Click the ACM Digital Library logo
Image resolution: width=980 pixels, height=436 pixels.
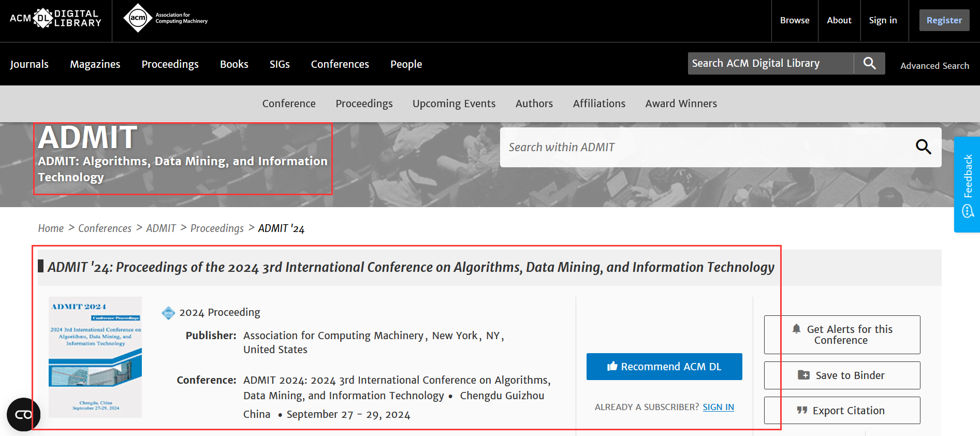[55, 19]
